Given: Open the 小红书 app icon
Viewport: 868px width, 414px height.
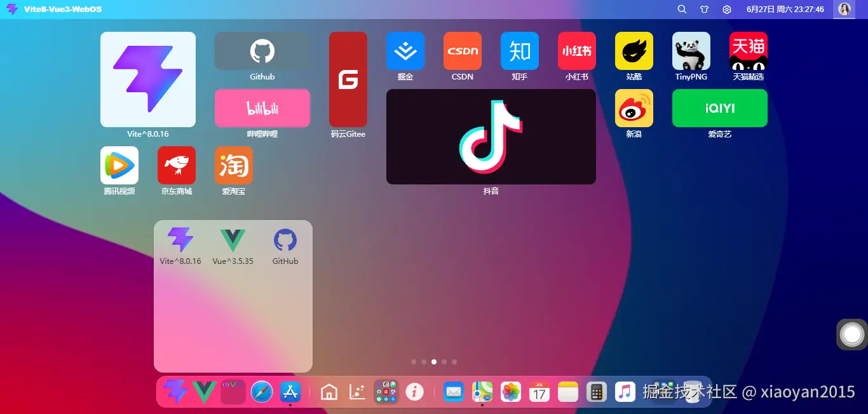Looking at the screenshot, I should click(x=577, y=51).
